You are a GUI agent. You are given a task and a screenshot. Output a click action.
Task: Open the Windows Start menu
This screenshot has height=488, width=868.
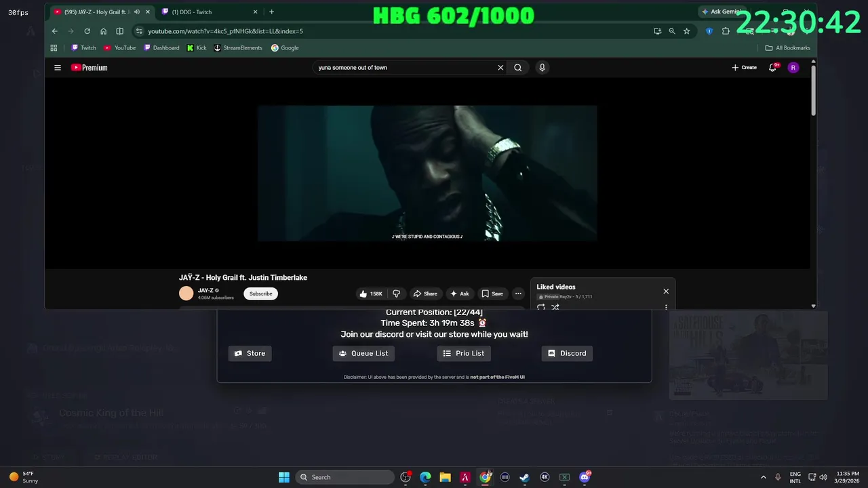[x=284, y=477]
